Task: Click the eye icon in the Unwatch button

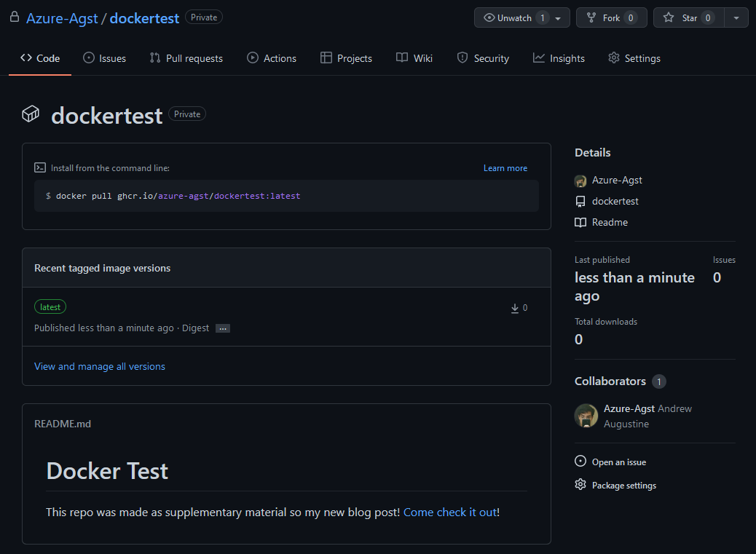Action: tap(489, 17)
